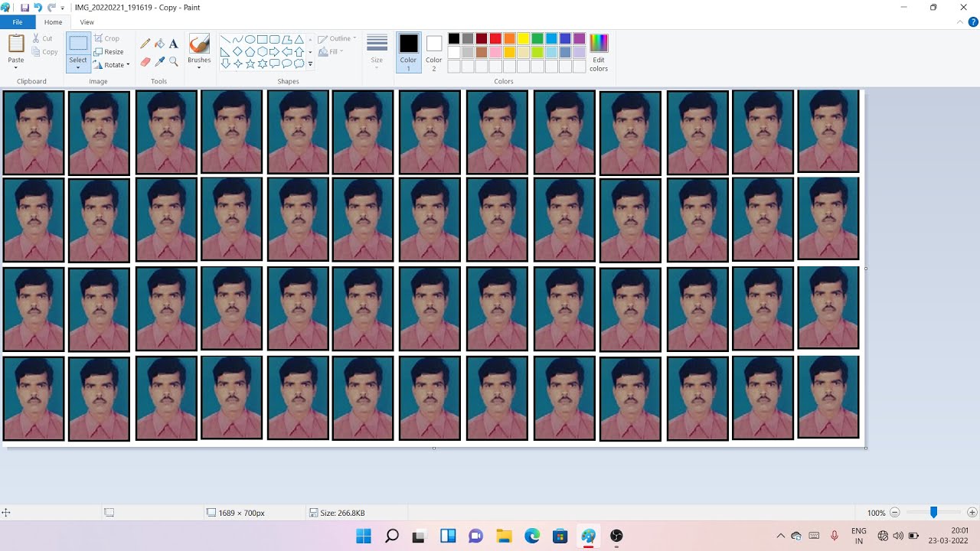Click the zoom out minus button

click(x=894, y=513)
